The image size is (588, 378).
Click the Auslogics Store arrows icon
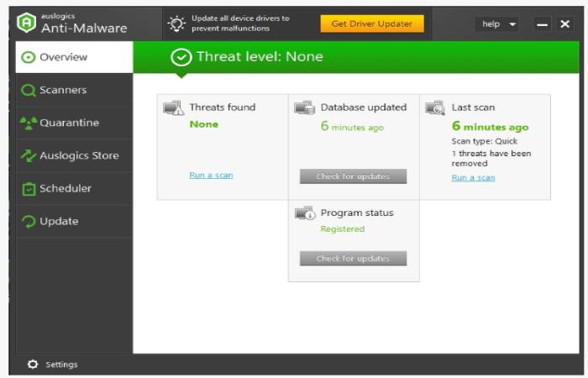(x=28, y=155)
